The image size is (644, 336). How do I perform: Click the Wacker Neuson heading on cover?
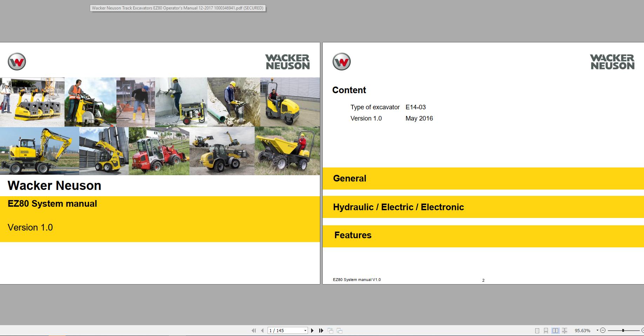point(54,185)
